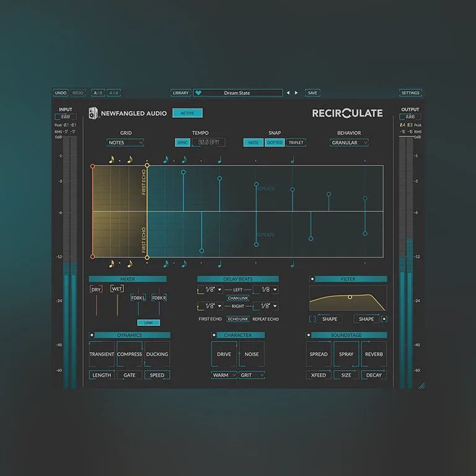Click the Spray control box

click(x=346, y=354)
